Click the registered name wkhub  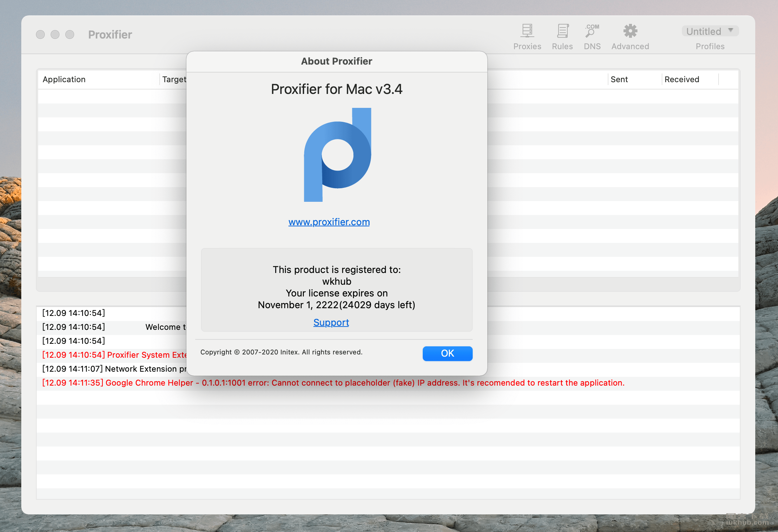point(337,281)
